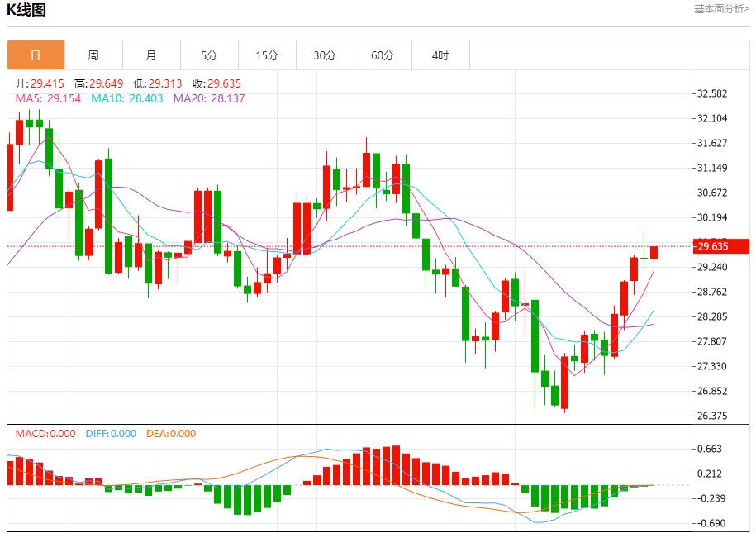
Task: Click the MA20 indicator label
Action: (x=208, y=98)
